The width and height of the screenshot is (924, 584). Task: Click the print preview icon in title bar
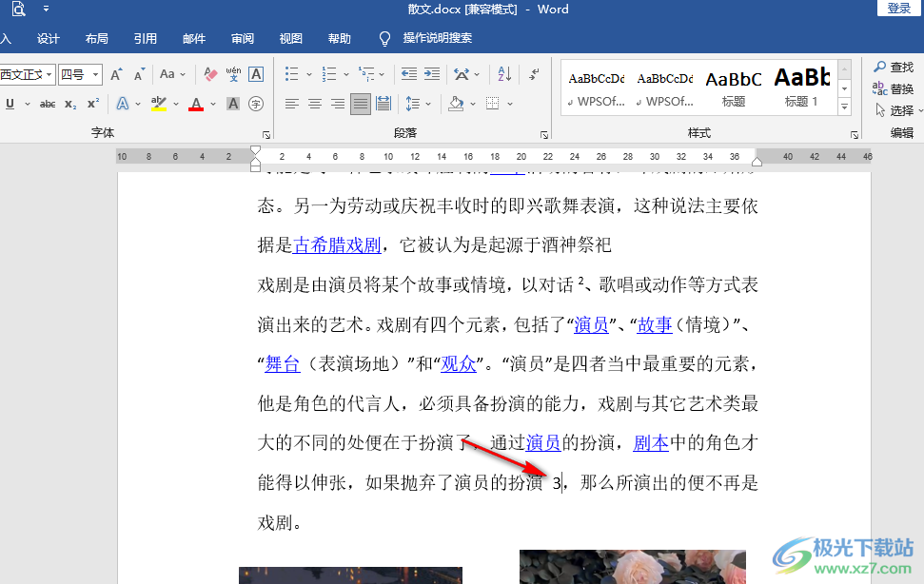(18, 9)
